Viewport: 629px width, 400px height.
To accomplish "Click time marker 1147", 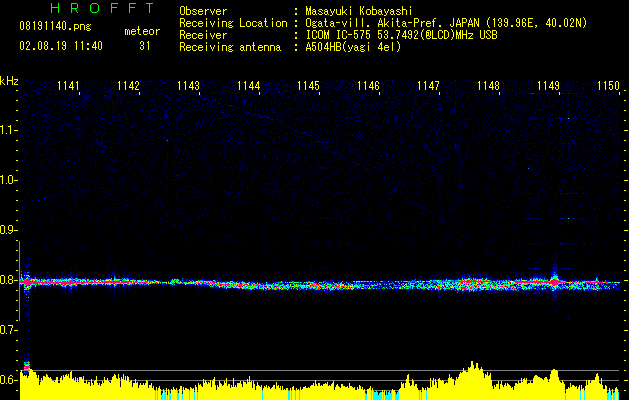I will [x=428, y=86].
